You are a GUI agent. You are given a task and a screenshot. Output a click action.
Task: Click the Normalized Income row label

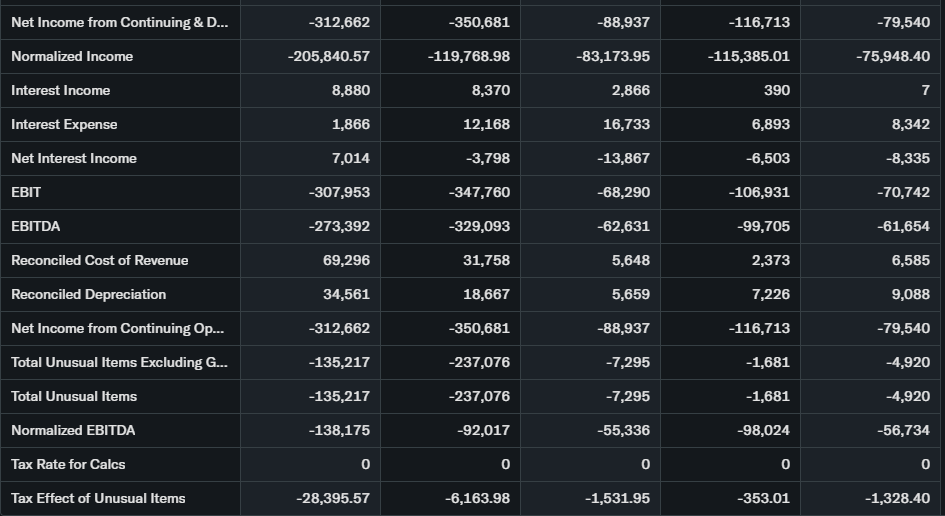point(72,56)
